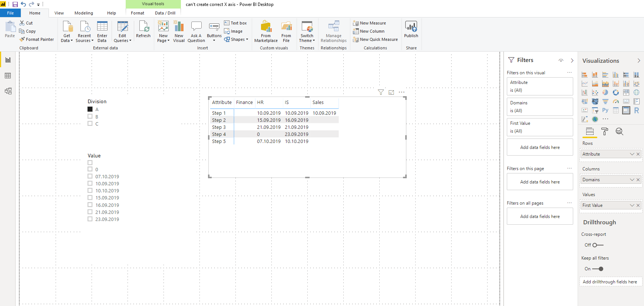Collapse the Filters pane chevron
The image size is (644, 306).
pos(572,60)
